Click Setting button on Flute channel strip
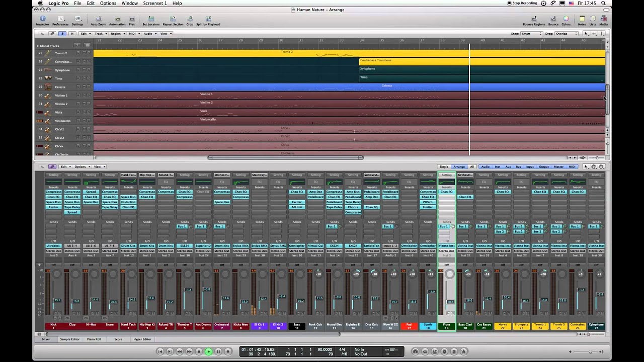The image size is (644, 362). pos(446,175)
